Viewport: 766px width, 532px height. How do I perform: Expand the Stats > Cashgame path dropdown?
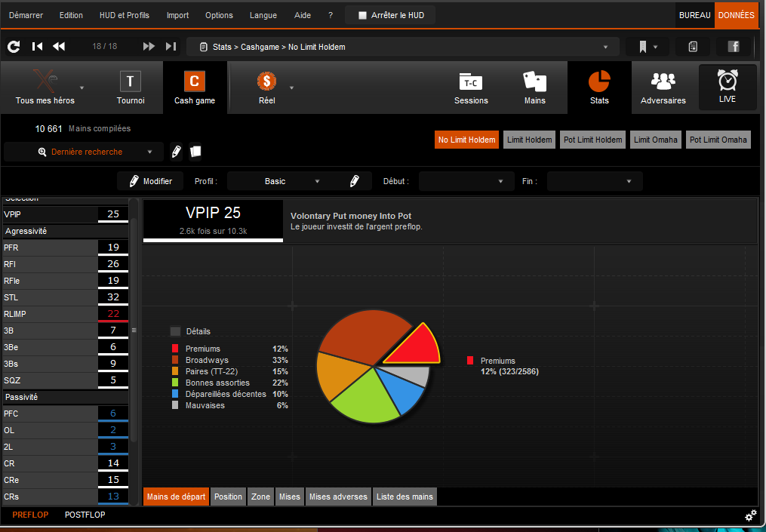coord(605,48)
